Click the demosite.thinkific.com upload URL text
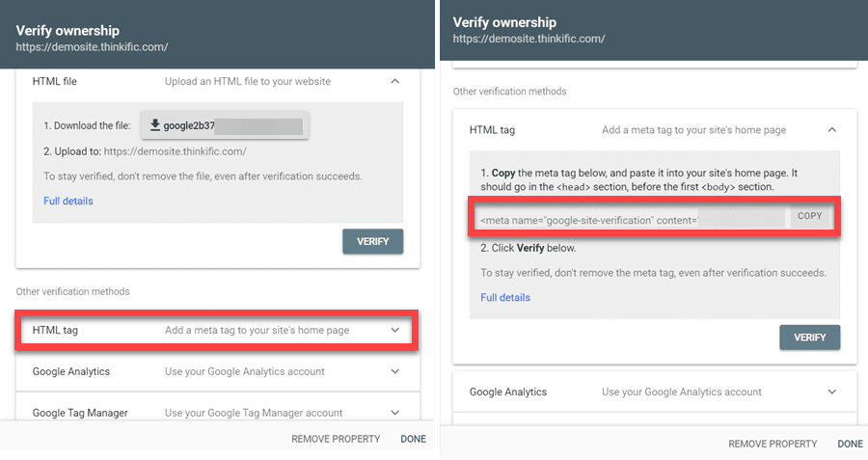868x460 pixels. pyautogui.click(x=175, y=151)
